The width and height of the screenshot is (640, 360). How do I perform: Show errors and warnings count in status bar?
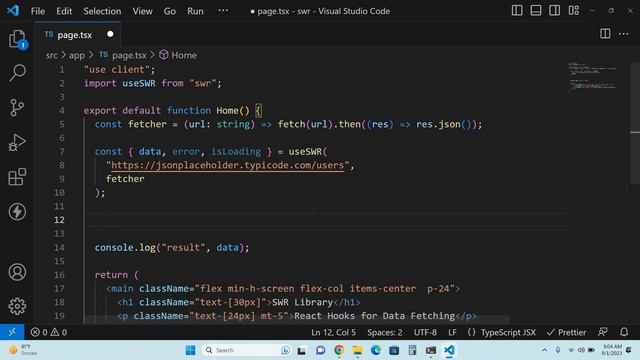tap(49, 332)
